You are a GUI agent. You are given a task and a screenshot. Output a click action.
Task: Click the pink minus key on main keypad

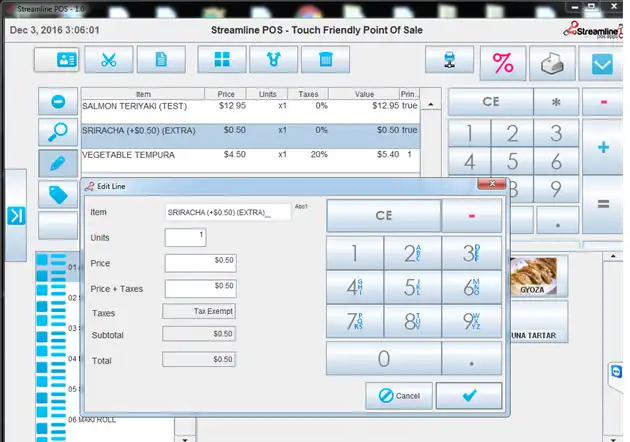pyautogui.click(x=603, y=102)
